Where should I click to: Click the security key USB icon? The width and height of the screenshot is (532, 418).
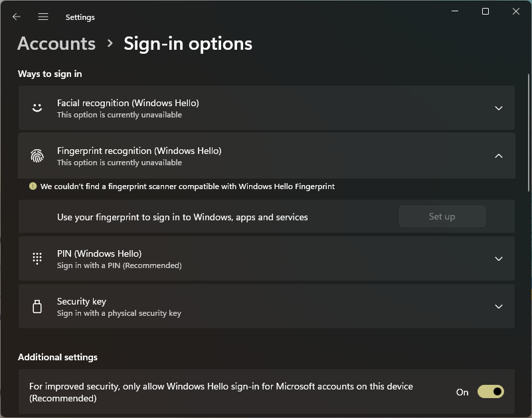[37, 307]
